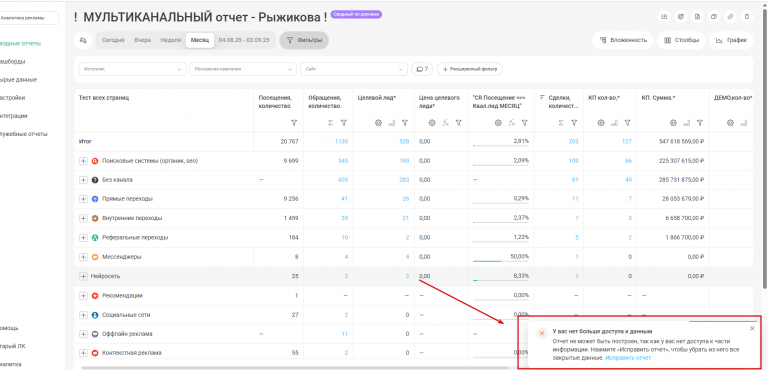Click the 1130 total Обращения value
The width and height of the screenshot is (768, 370).
pos(341,142)
